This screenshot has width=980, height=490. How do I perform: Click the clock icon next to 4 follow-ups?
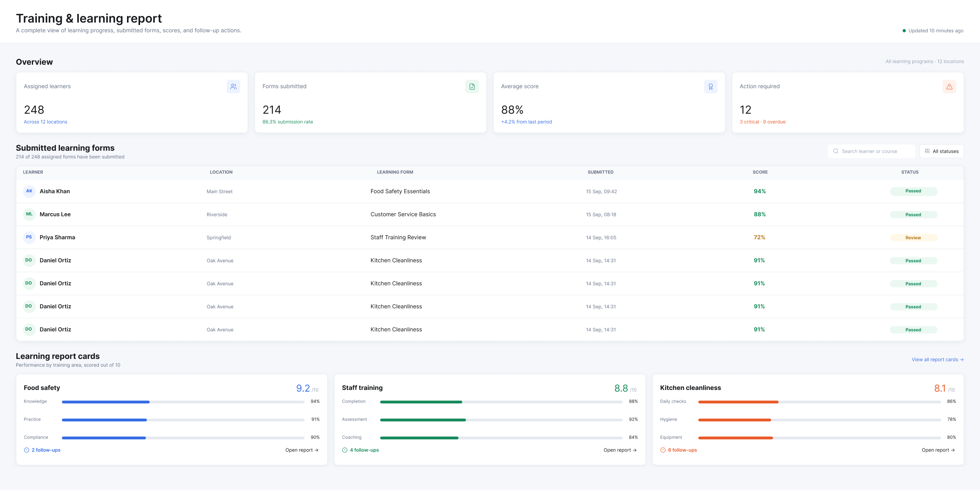(x=345, y=450)
